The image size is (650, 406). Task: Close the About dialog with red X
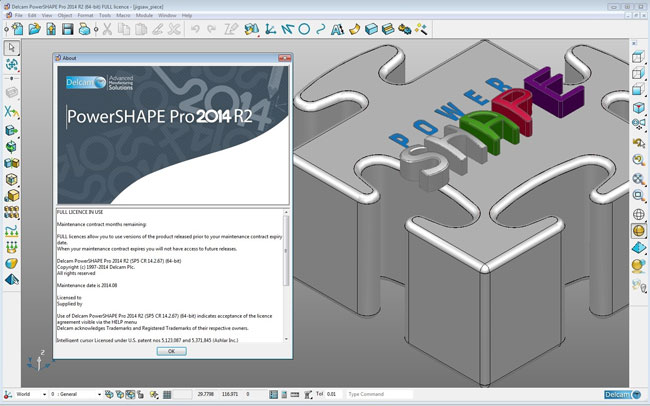pyautogui.click(x=284, y=58)
